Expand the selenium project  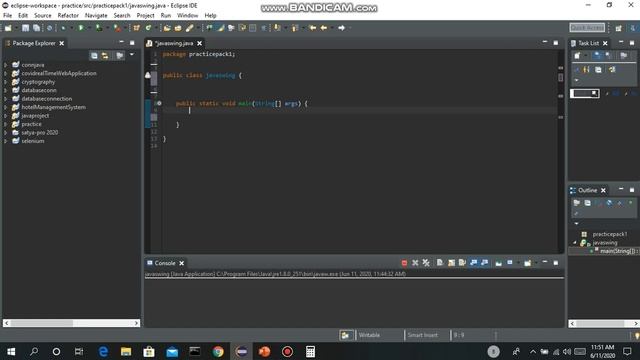point(5,141)
